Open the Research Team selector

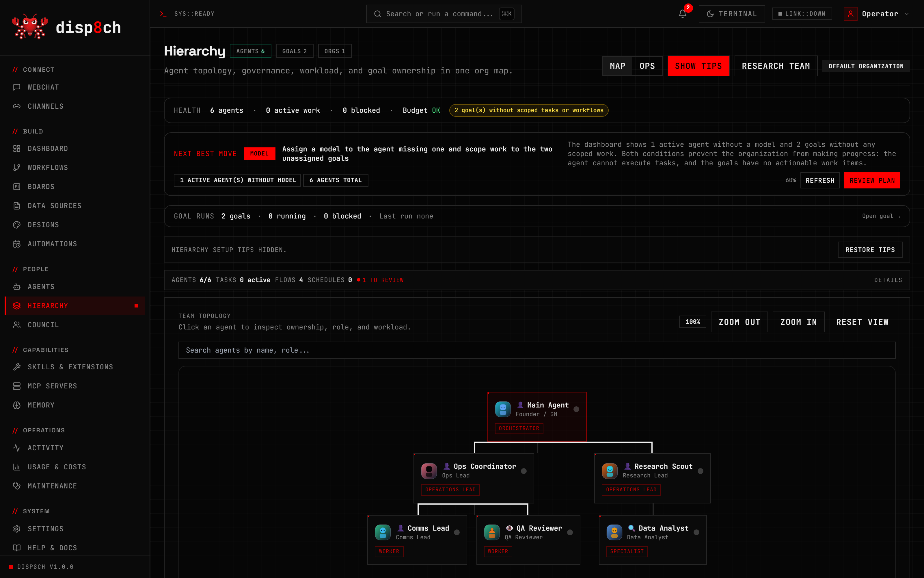[776, 66]
